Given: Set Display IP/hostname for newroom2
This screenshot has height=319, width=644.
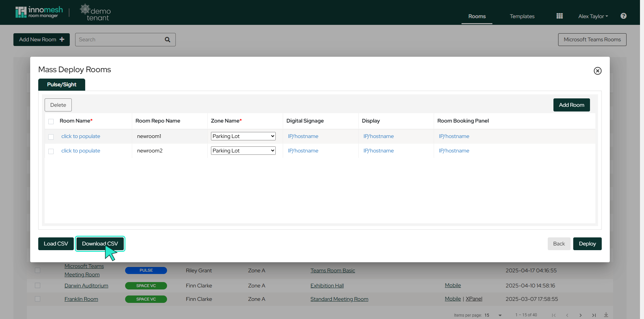Looking at the screenshot, I should (x=379, y=151).
